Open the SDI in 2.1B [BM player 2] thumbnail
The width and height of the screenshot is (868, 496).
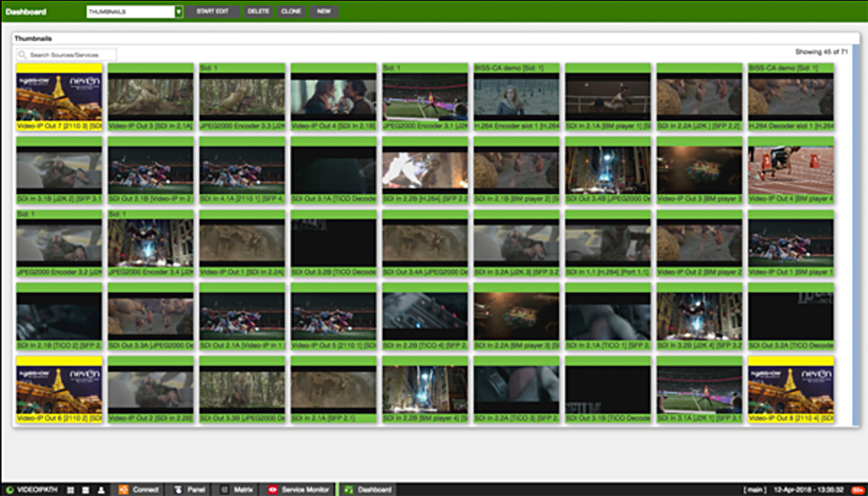pyautogui.click(x=516, y=170)
